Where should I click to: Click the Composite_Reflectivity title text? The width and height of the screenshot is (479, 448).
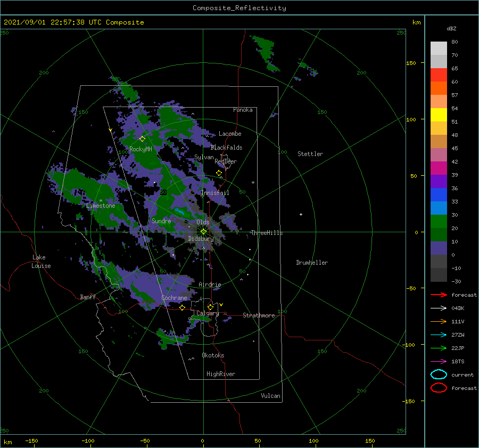240,8
